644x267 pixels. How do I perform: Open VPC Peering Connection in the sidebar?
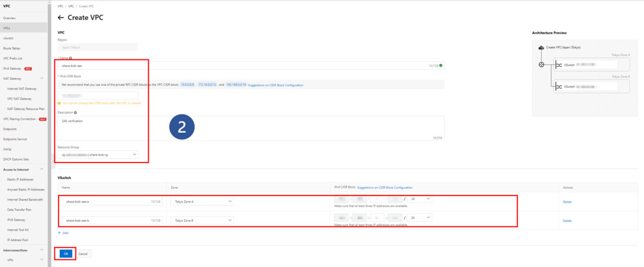[x=19, y=119]
